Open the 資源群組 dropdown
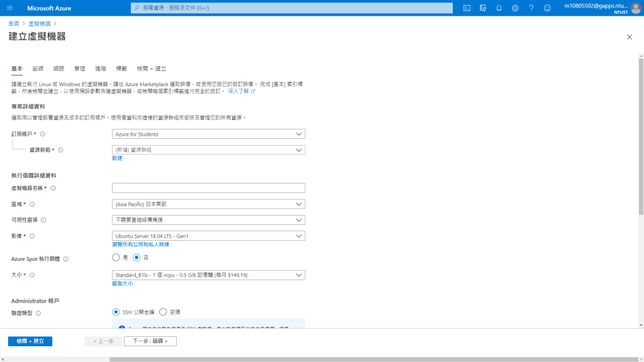 (x=208, y=150)
